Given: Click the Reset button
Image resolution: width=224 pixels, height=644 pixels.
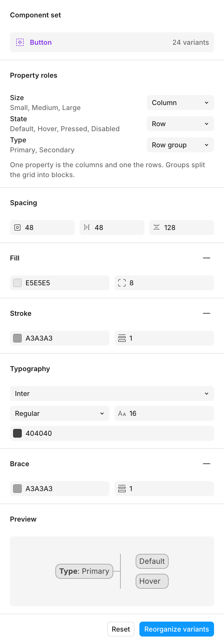Looking at the screenshot, I should click(x=121, y=629).
